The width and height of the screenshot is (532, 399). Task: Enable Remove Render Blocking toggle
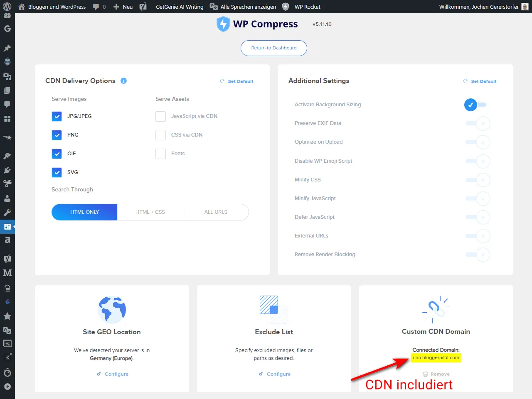[x=478, y=255]
